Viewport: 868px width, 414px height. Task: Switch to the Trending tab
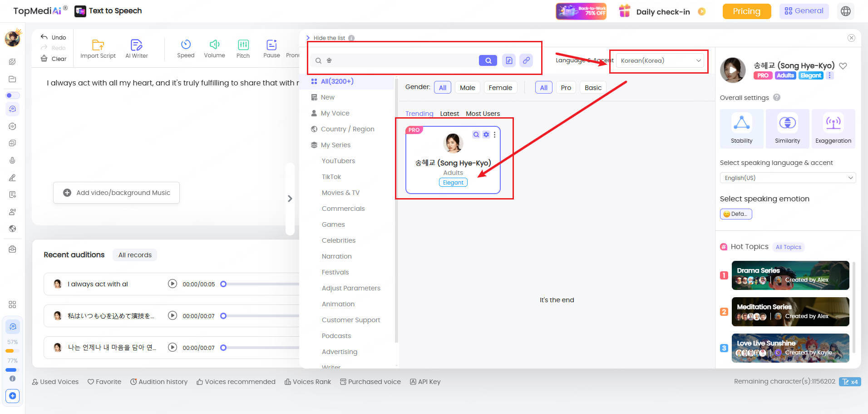419,114
